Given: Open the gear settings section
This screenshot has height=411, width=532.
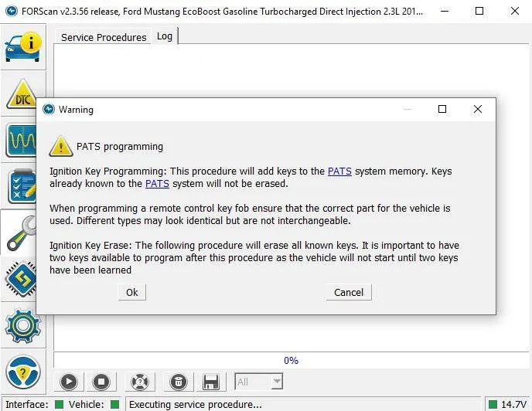Looking at the screenshot, I should (22, 326).
